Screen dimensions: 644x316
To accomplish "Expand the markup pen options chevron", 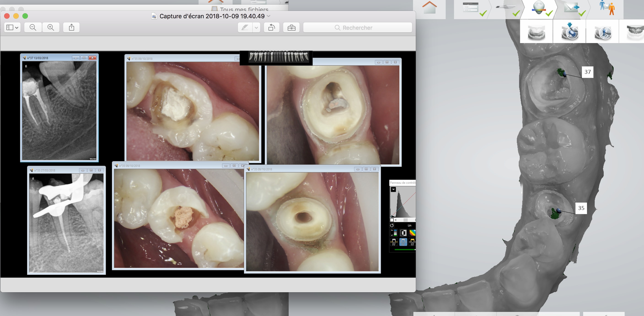I will [256, 28].
